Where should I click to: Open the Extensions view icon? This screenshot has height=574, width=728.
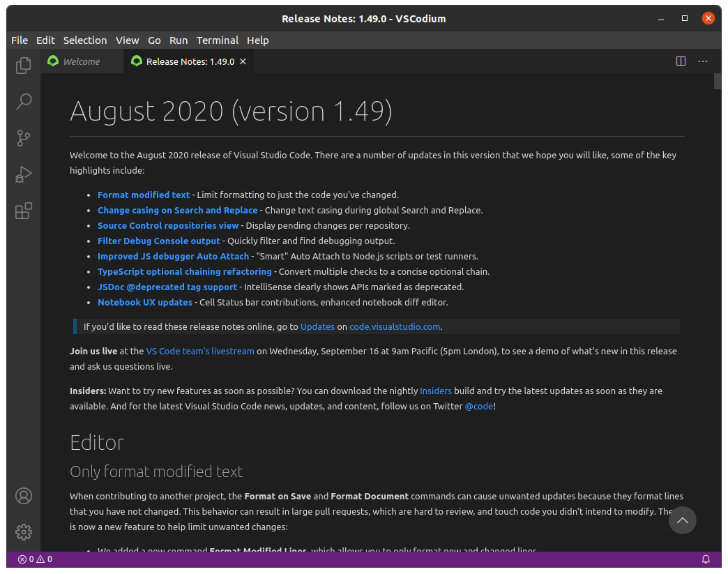(24, 211)
